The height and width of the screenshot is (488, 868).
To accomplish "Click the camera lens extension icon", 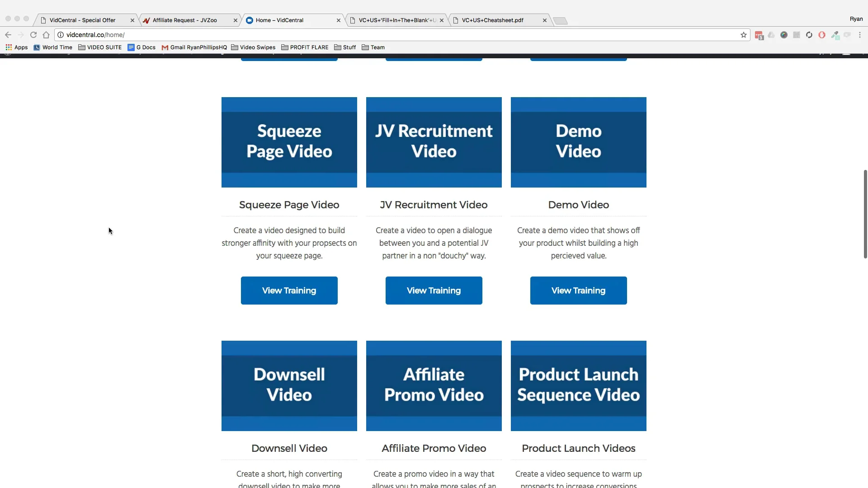I will coord(783,35).
